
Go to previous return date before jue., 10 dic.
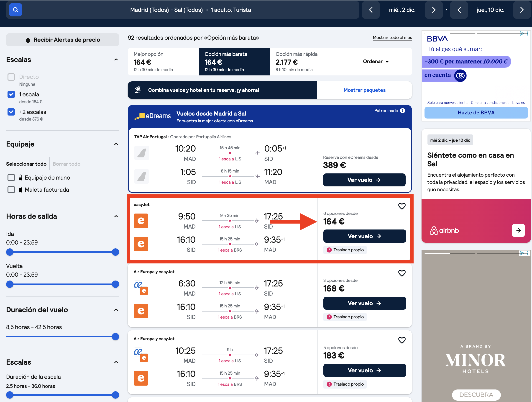tap(459, 10)
